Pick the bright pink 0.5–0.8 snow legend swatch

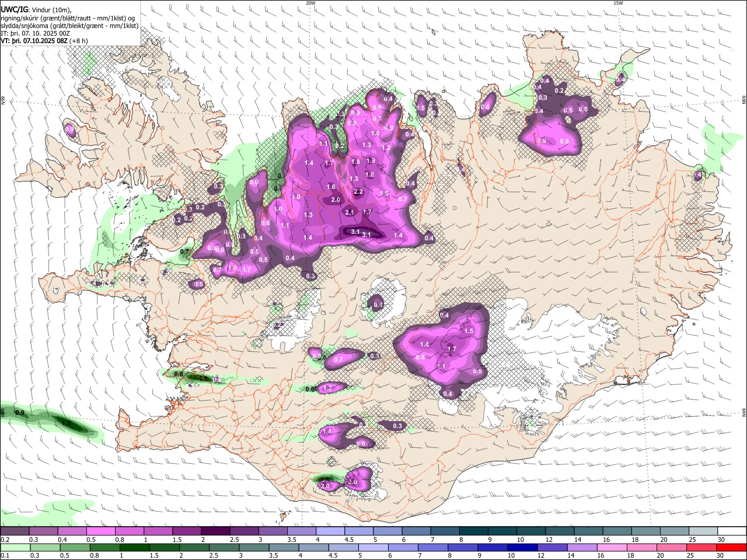click(x=100, y=531)
